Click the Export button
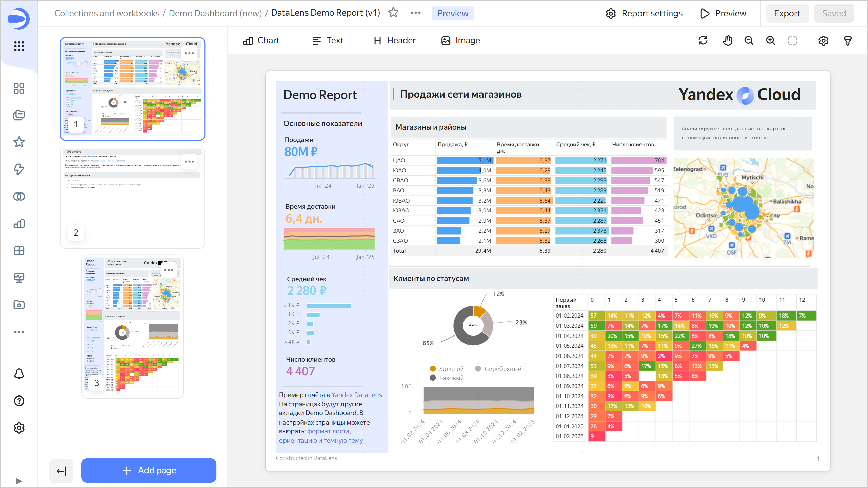Image resolution: width=868 pixels, height=488 pixels. [x=787, y=13]
